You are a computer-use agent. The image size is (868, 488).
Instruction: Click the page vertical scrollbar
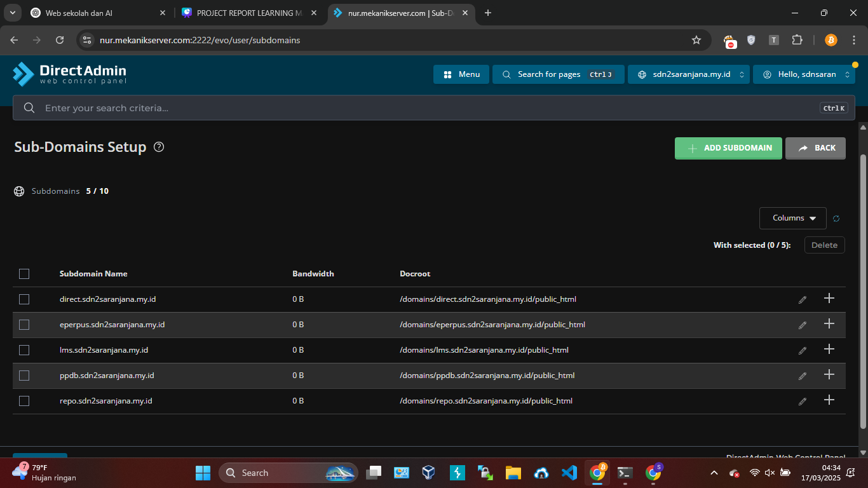[863, 292]
